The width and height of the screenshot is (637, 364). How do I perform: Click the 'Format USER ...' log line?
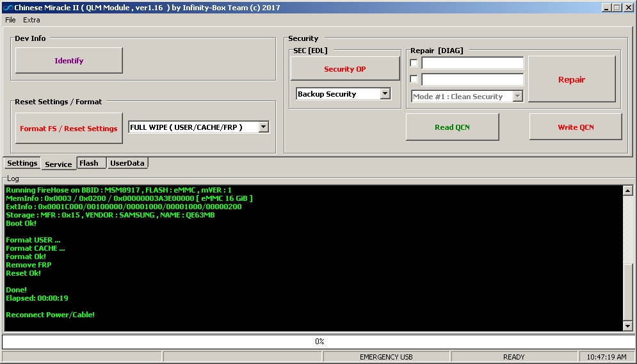(x=33, y=240)
